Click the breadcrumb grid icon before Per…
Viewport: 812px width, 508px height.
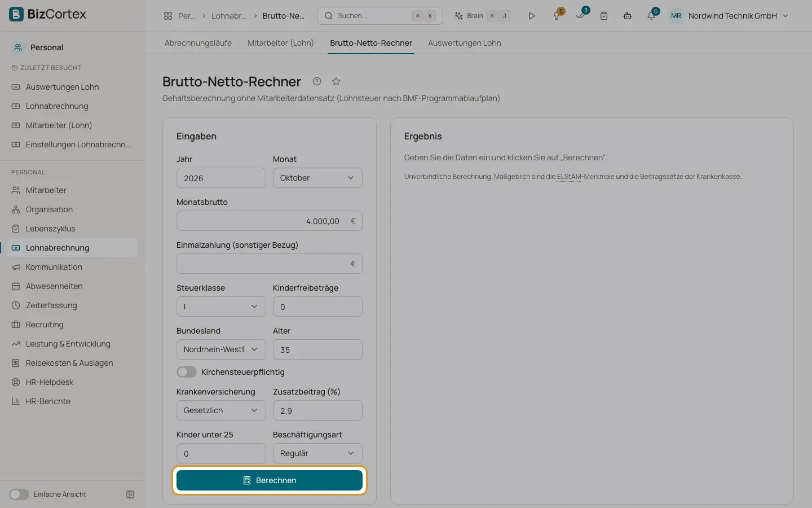click(167, 16)
